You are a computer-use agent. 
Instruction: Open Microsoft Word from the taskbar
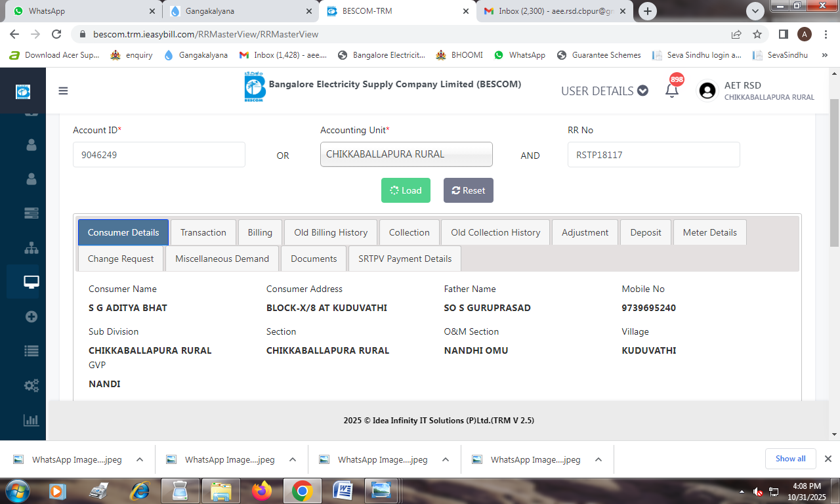(343, 490)
